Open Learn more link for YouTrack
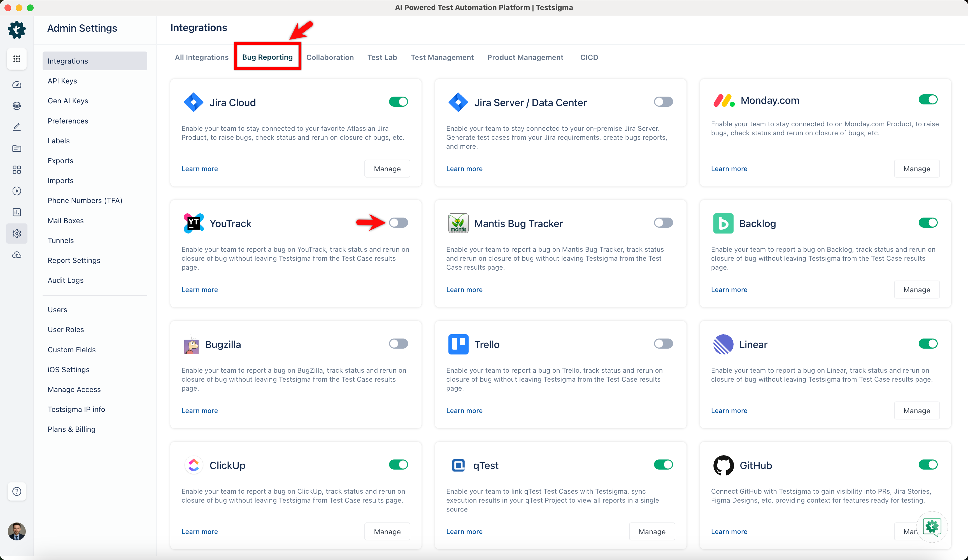968x560 pixels. (199, 290)
